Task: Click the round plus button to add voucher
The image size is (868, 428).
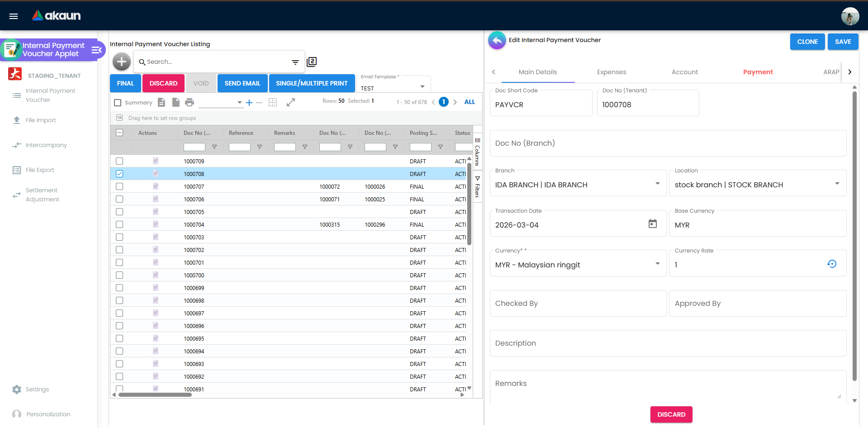Action: 122,62
